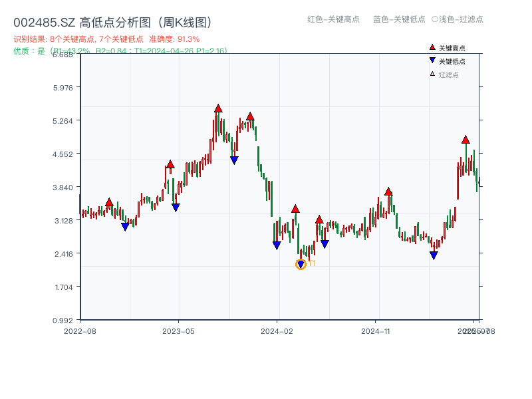Click the 2023-05 x-axis label
This screenshot has width=532, height=399.
click(178, 331)
